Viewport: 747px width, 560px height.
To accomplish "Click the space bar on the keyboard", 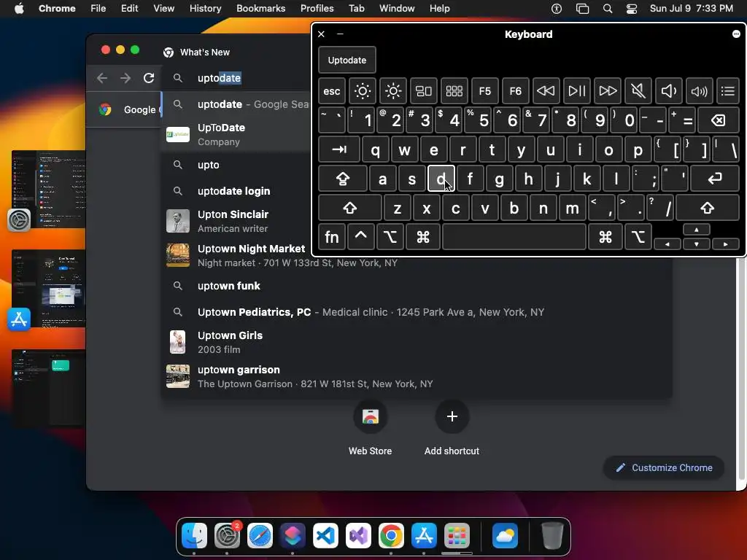I will [x=514, y=237].
